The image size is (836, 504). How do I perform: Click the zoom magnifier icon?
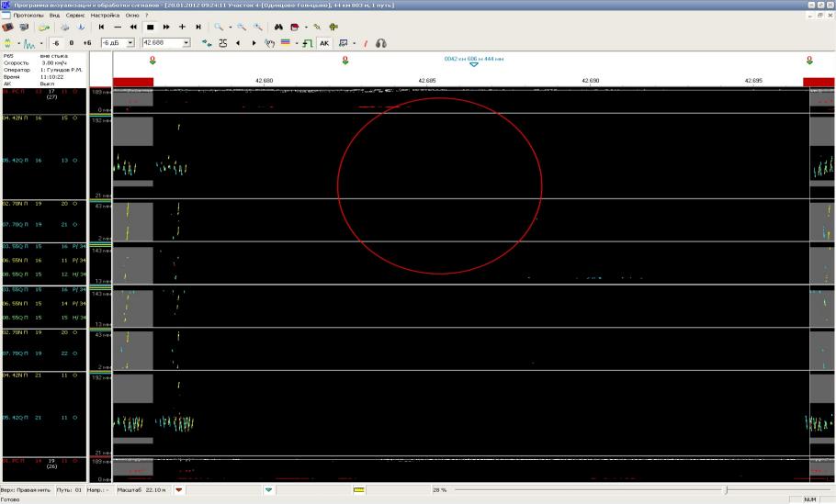pyautogui.click(x=220, y=28)
